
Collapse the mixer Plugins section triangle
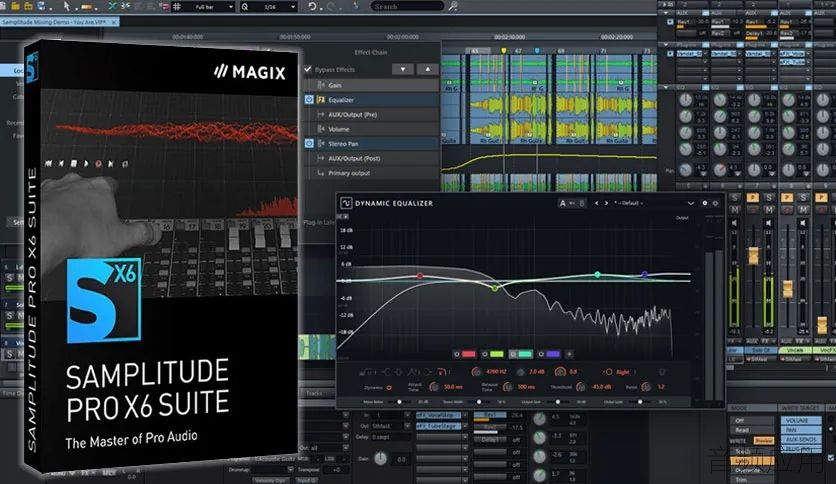click(x=666, y=45)
